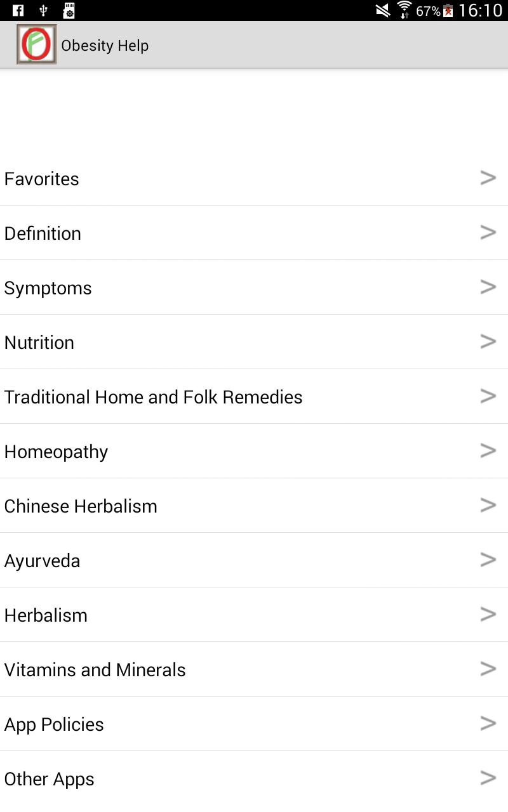Open Vitamins and Minerals
Image resolution: width=508 pixels, height=812 pixels.
[95, 670]
